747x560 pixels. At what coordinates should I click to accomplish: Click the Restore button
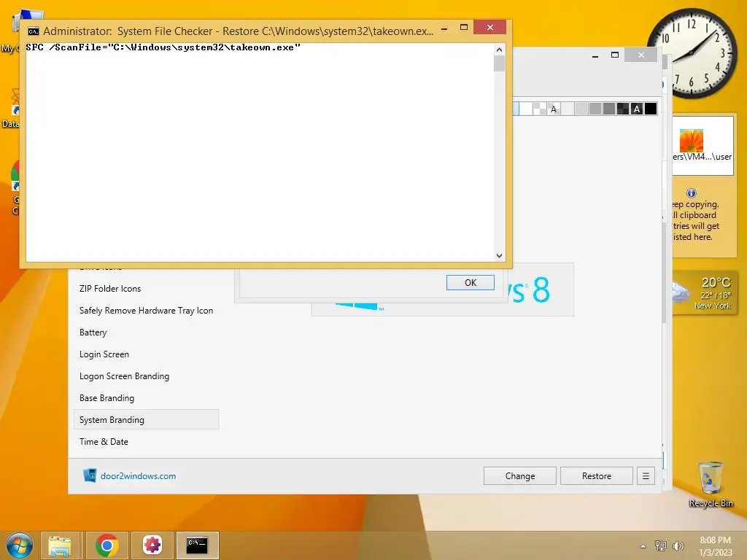pos(597,475)
